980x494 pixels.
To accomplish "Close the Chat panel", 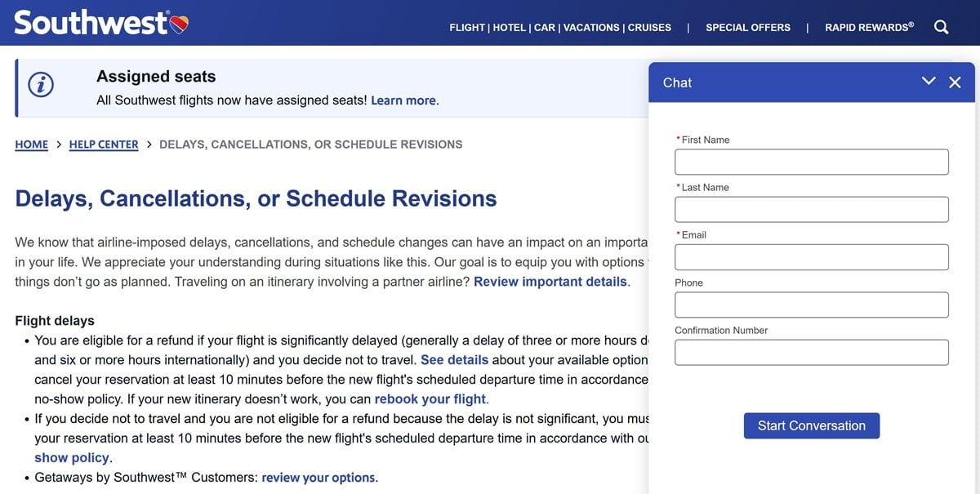I will pos(955,82).
